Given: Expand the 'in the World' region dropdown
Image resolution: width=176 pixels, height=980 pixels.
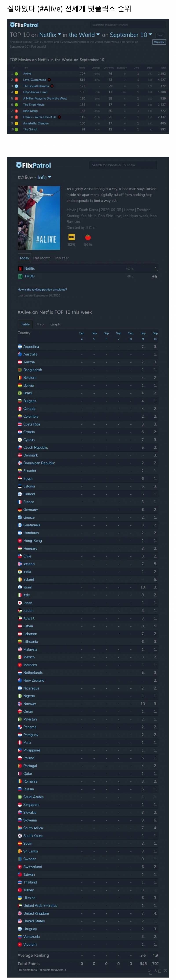Looking at the screenshot, I should pyautogui.click(x=81, y=35).
